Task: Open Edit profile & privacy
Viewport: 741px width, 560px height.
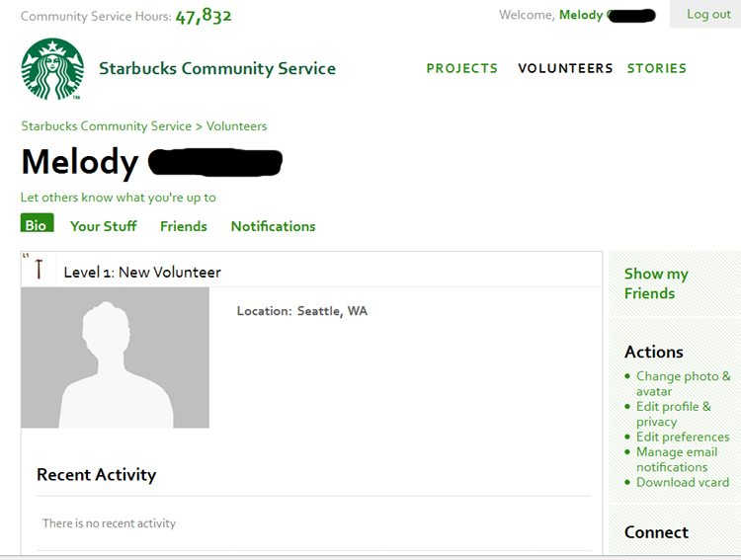Action: tap(673, 414)
